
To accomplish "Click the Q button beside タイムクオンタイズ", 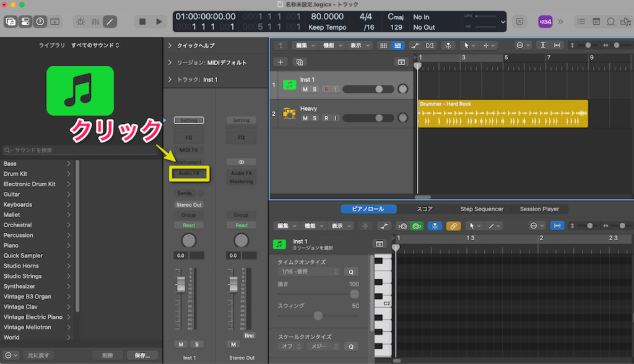I will pos(351,272).
